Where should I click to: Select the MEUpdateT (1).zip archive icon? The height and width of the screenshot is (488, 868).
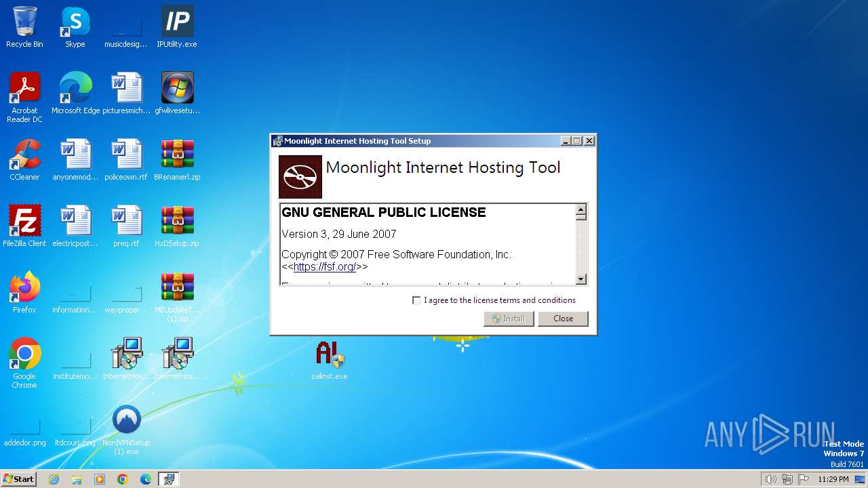click(x=177, y=297)
